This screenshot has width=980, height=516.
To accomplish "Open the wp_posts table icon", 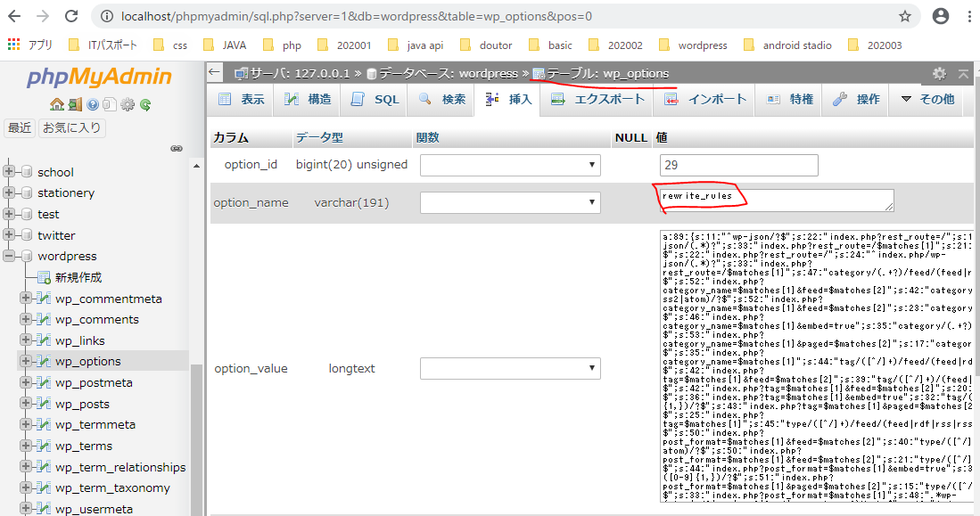I will 44,404.
